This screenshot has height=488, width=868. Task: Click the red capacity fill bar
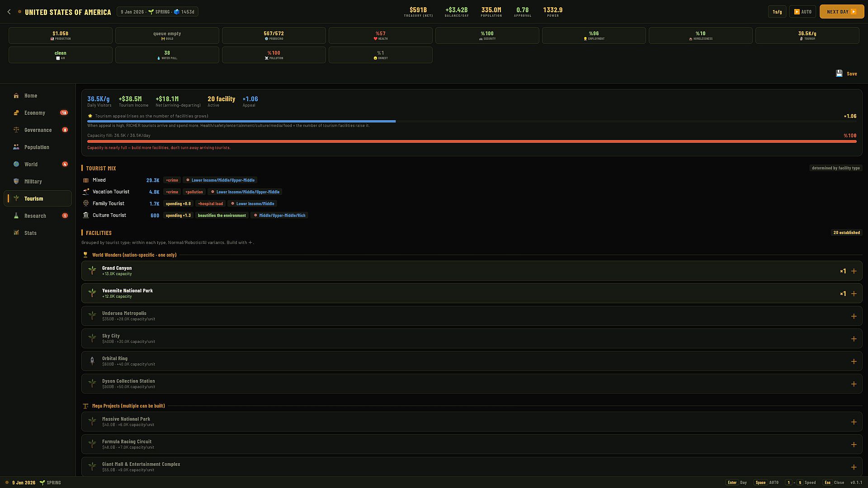[472, 141]
